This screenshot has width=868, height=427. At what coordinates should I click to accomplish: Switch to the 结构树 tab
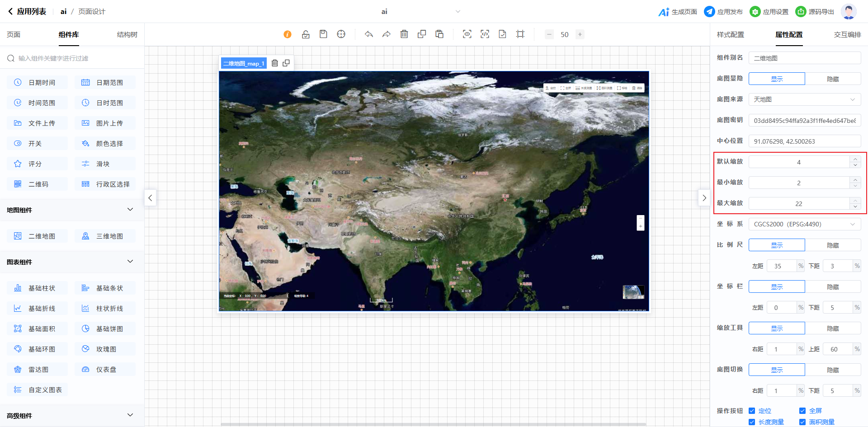pos(127,35)
